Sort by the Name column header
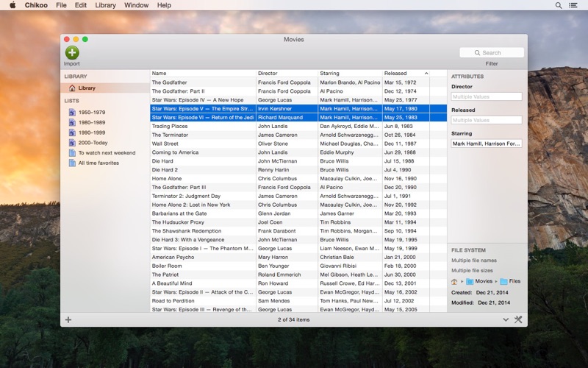Screen dimensions: 588x368 (203, 73)
